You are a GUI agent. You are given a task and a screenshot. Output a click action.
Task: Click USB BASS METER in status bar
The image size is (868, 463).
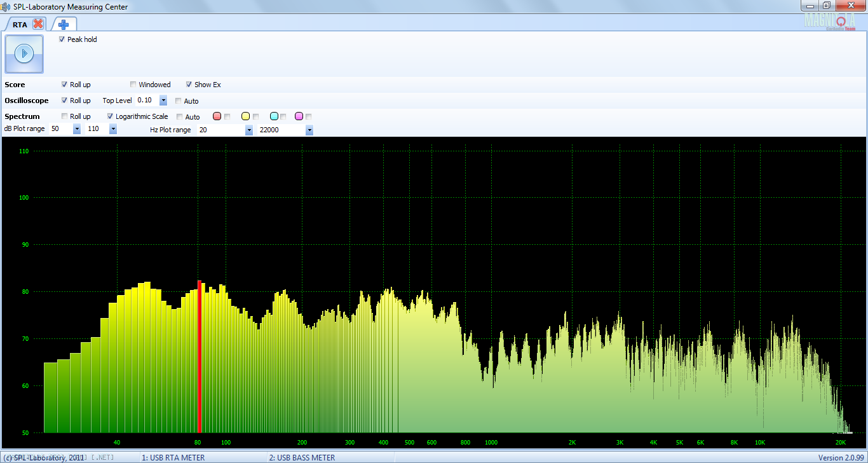(302, 457)
